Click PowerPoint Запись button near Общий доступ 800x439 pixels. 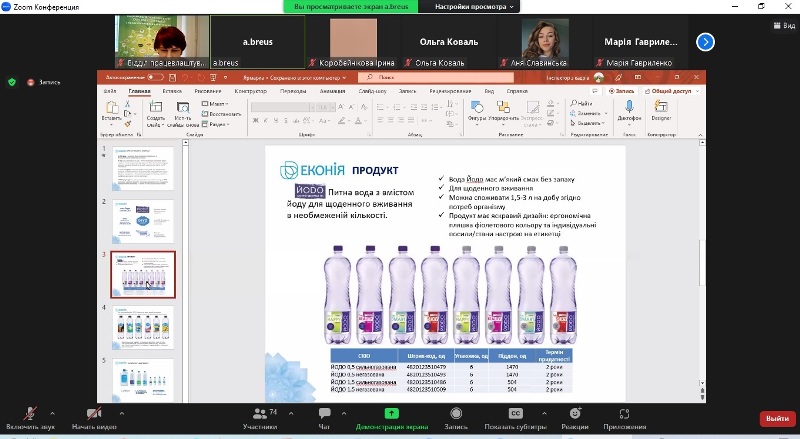[621, 91]
